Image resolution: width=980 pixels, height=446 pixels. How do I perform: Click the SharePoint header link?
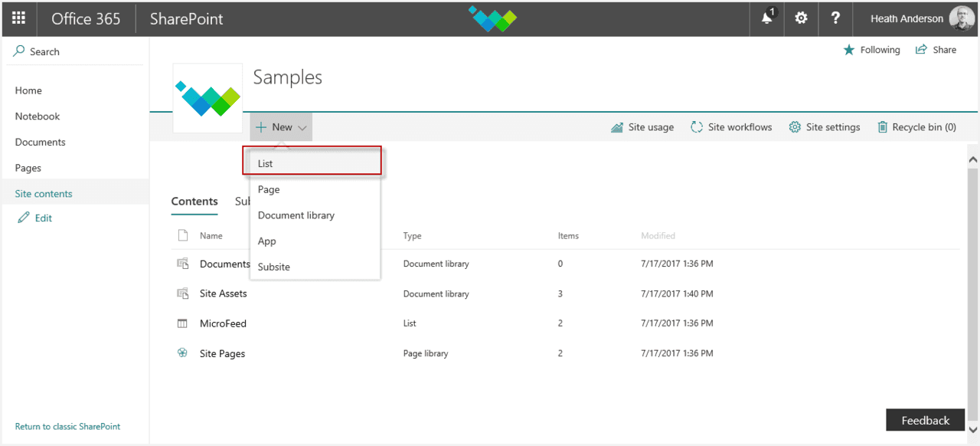186,18
